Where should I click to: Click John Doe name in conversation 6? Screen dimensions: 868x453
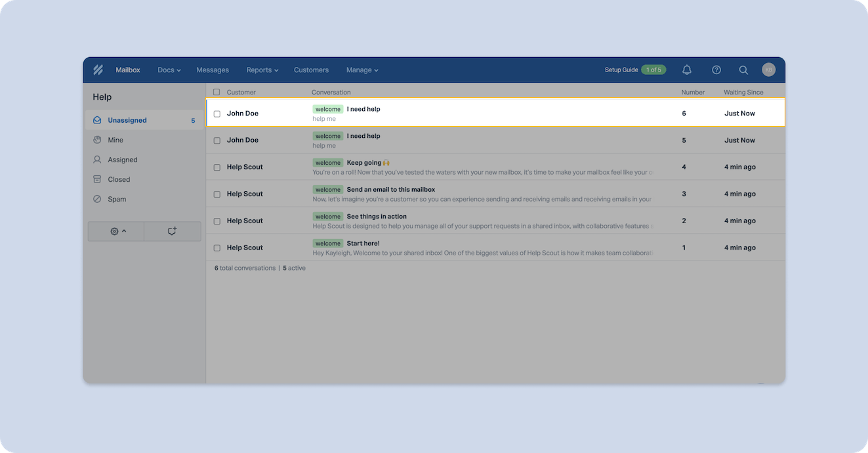(x=243, y=114)
